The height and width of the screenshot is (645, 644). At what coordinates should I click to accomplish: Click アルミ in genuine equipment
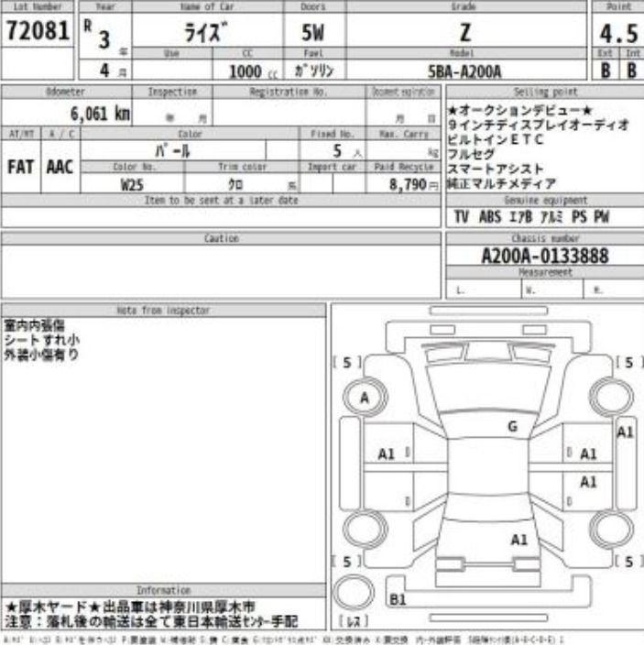coord(551,217)
